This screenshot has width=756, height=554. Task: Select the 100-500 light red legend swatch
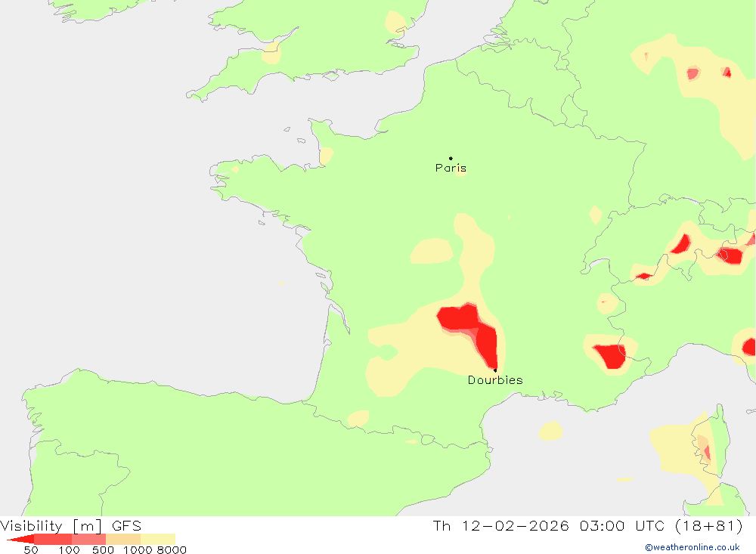[x=88, y=539]
